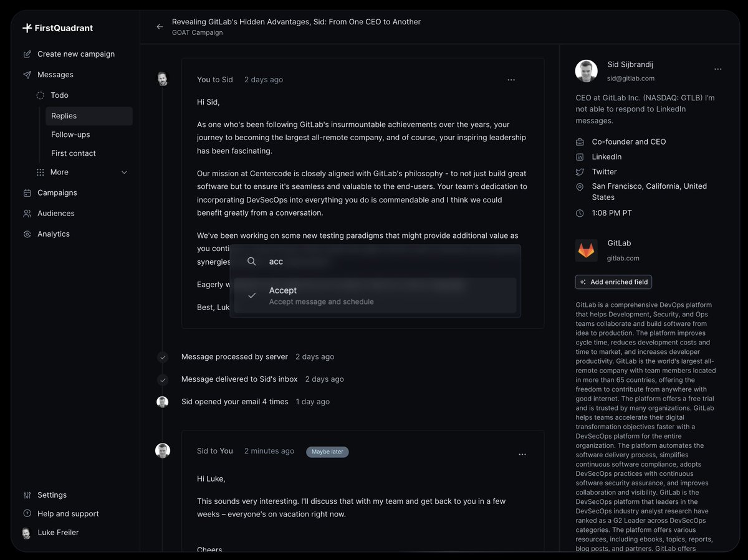The height and width of the screenshot is (560, 748).
Task: Open options menu on Sid to You message
Action: 522,455
